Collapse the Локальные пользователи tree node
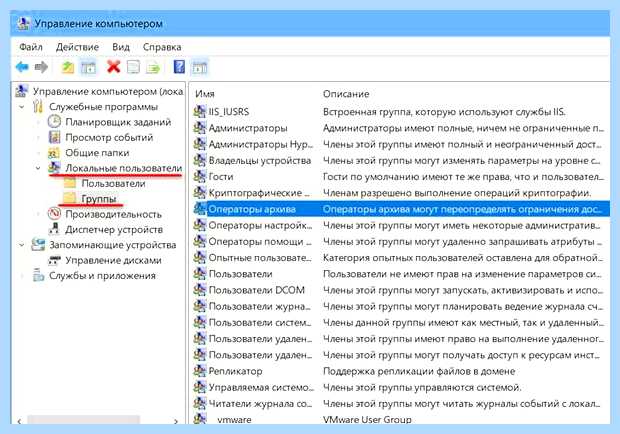This screenshot has height=434, width=620. (x=38, y=168)
